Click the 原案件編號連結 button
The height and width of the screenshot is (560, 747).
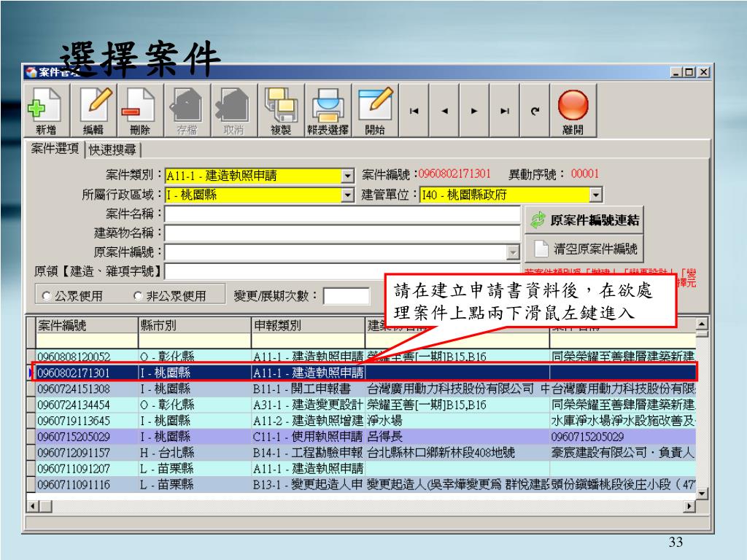click(584, 220)
